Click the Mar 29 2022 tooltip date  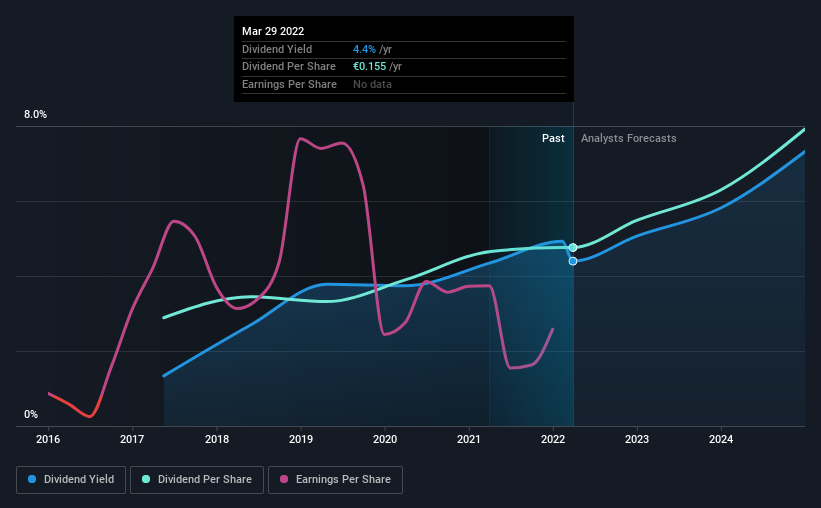click(273, 31)
